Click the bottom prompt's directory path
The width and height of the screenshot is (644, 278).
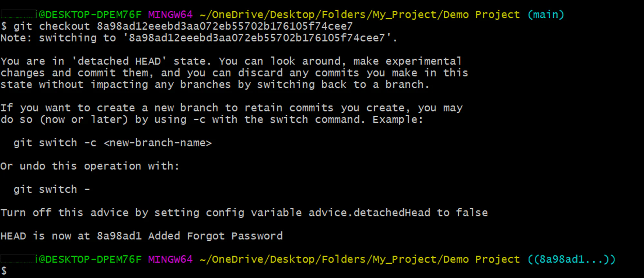360,259
